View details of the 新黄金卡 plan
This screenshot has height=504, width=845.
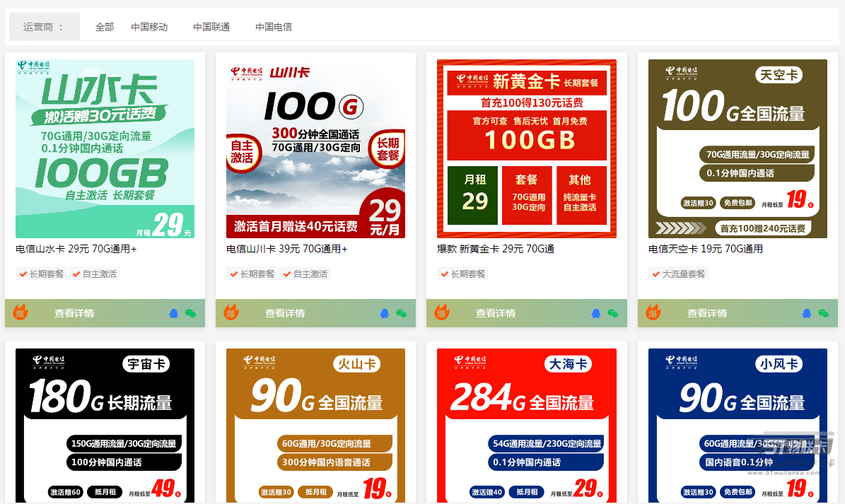(496, 313)
